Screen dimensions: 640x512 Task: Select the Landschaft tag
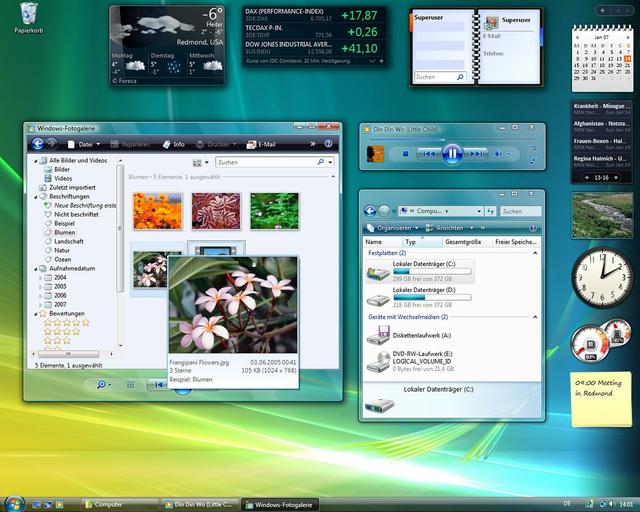[69, 241]
